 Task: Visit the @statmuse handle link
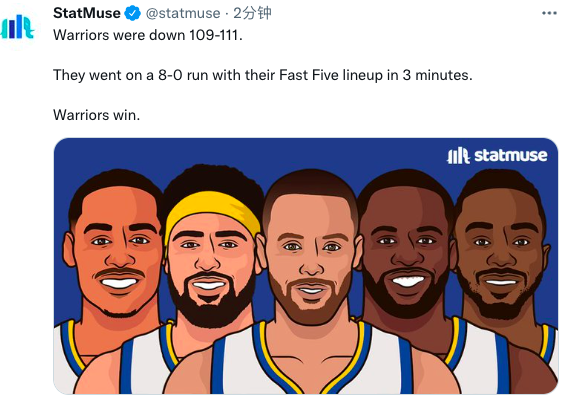click(x=183, y=13)
